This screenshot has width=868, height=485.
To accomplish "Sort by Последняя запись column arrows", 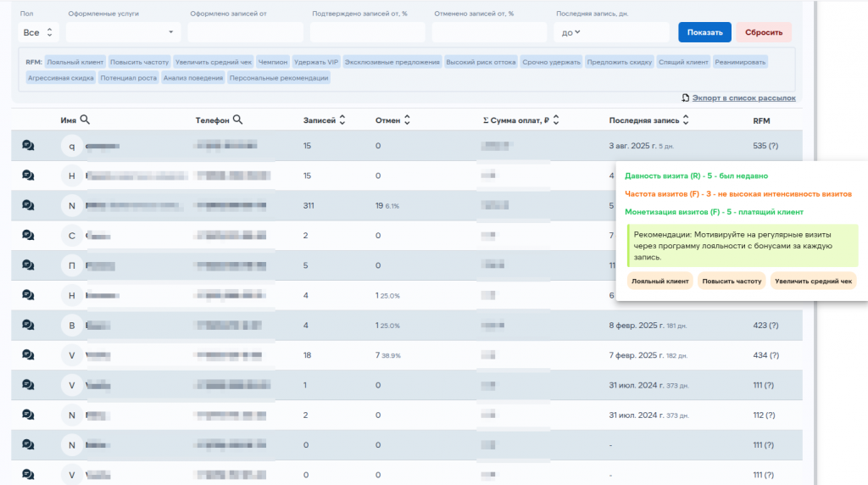I will pyautogui.click(x=685, y=120).
